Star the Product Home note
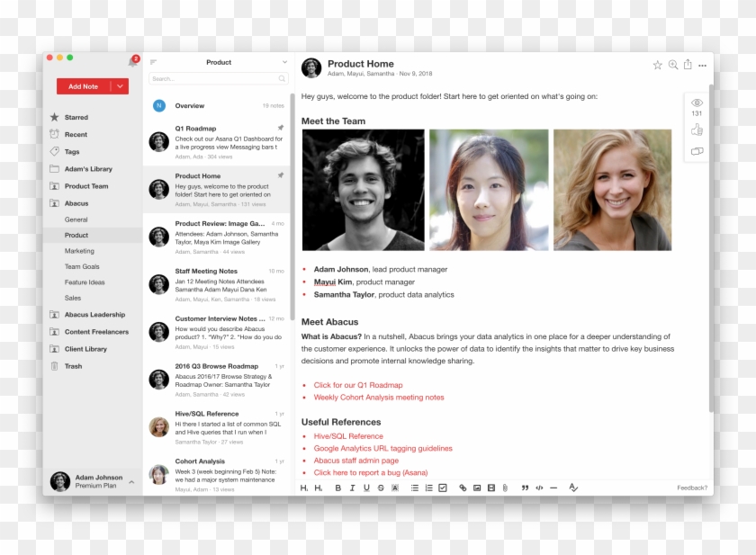 [x=657, y=65]
